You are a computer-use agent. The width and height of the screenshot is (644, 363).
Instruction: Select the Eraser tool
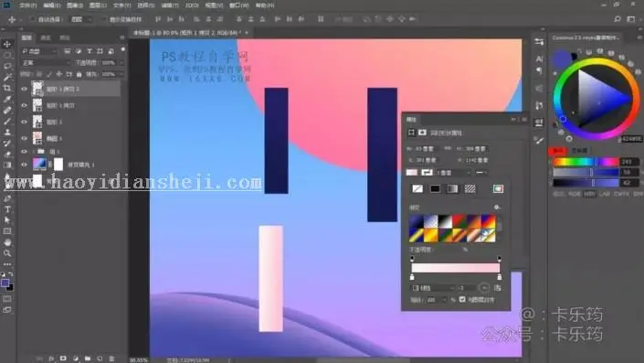7,155
